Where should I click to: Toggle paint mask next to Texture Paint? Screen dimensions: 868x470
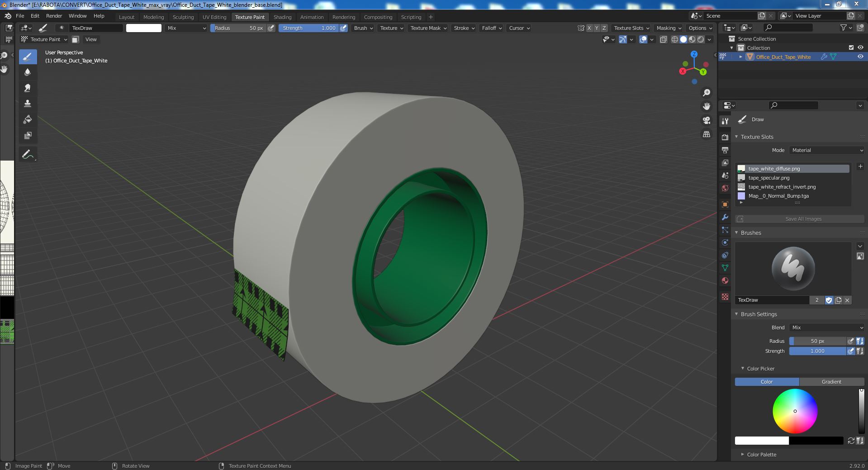point(76,39)
